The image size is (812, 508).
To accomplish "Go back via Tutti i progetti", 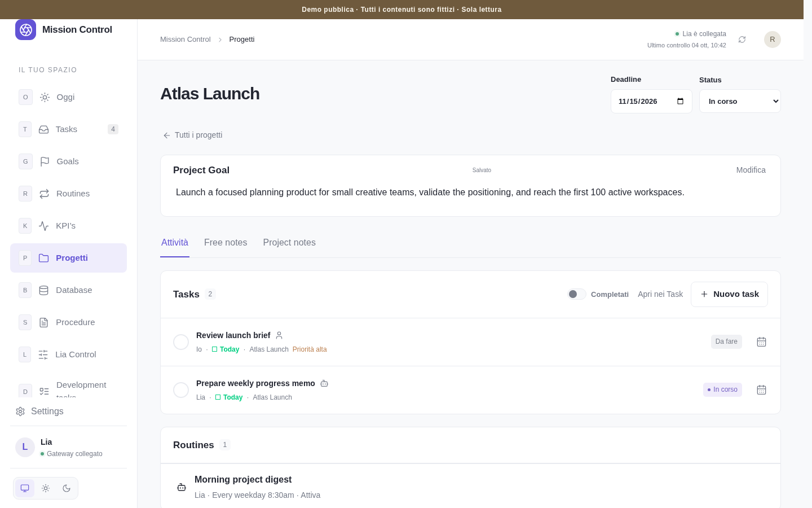I will tap(192, 135).
